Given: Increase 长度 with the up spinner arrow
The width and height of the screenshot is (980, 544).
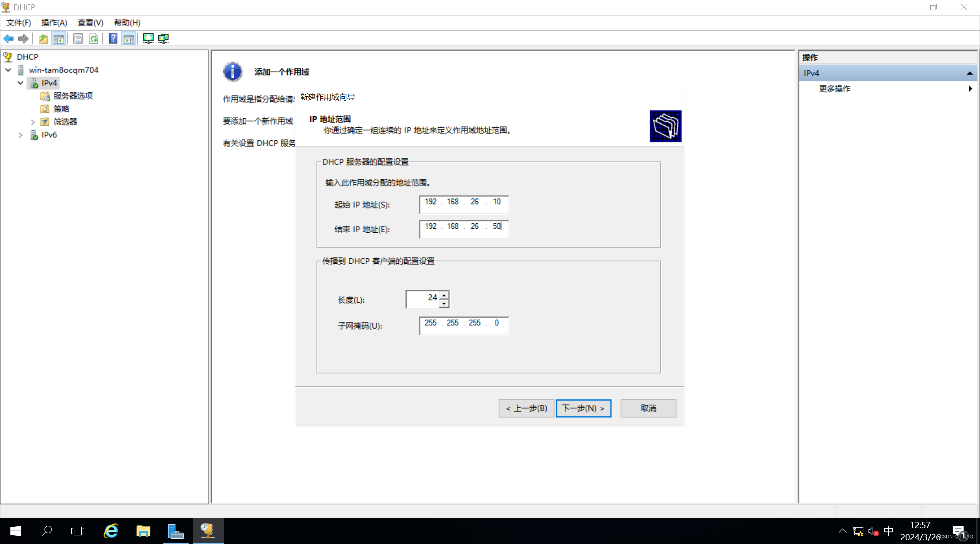Looking at the screenshot, I should click(x=444, y=295).
